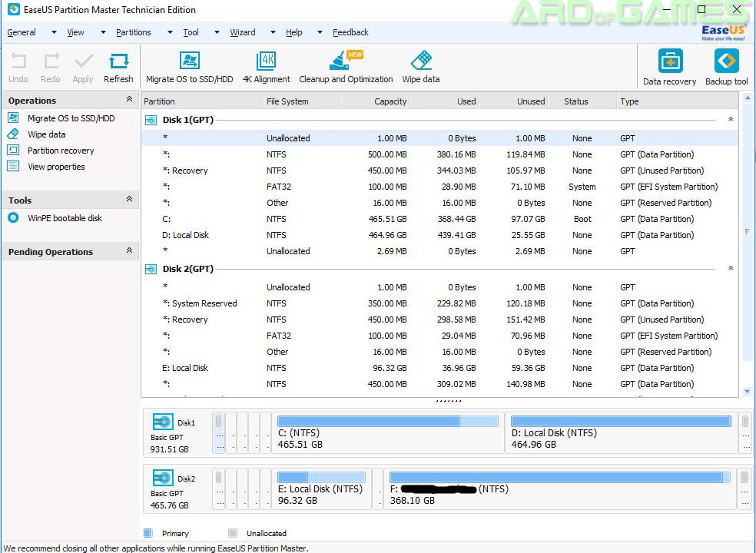Click dropdown arrow next to Tool
This screenshot has width=756, height=553.
point(217,32)
